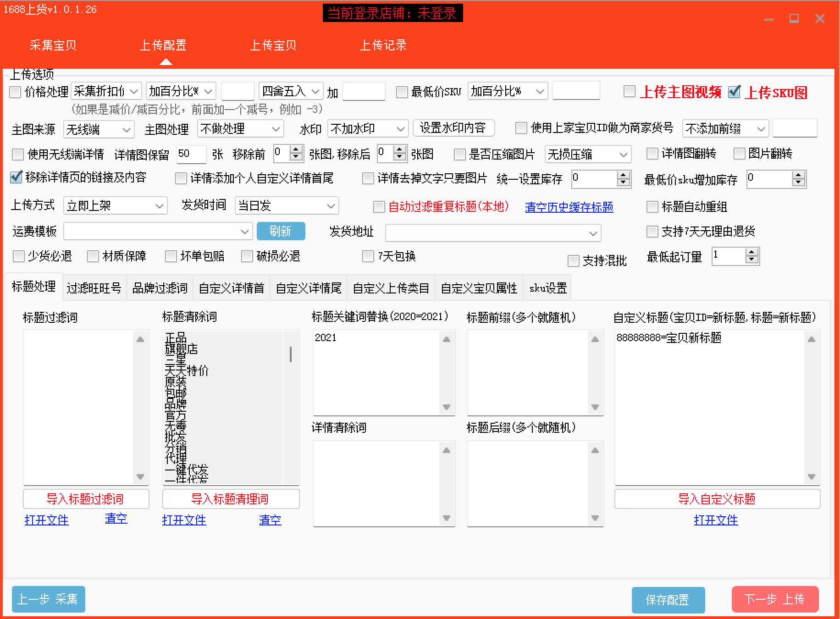840x619 pixels.
Task: Click the 设置水印内容 button
Action: point(453,128)
